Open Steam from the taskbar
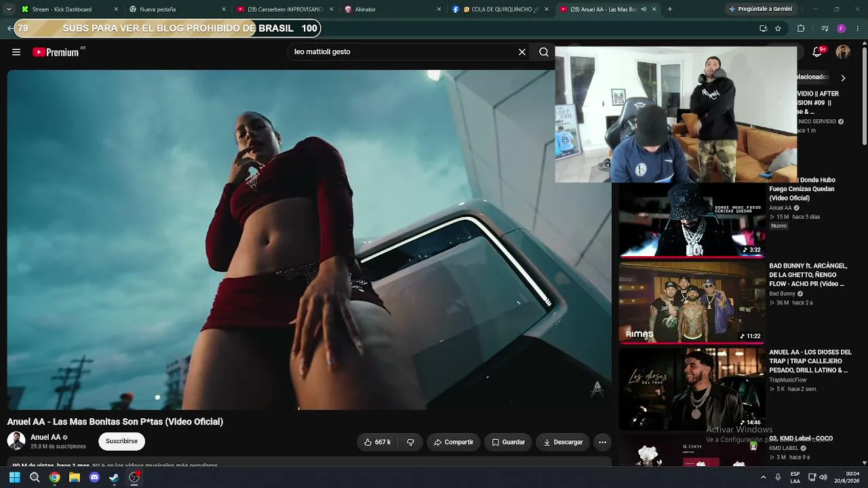Viewport: 868px width, 488px height. 114,477
